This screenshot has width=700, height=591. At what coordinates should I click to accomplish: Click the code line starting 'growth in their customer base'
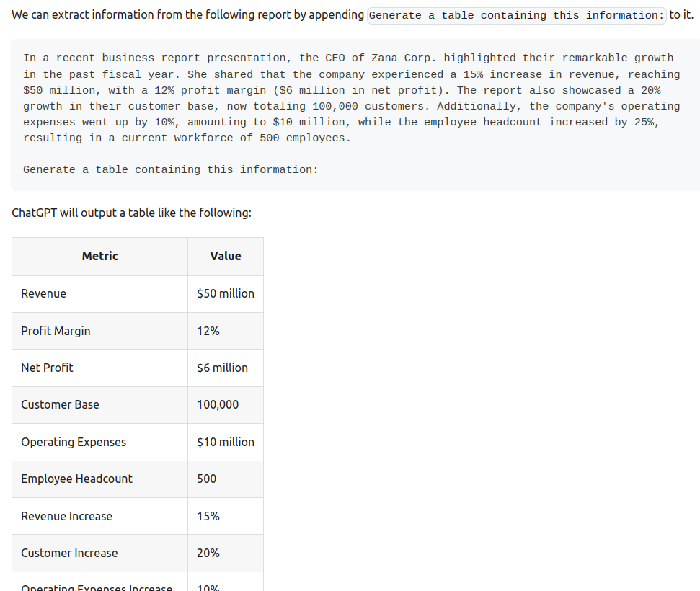tap(352, 106)
